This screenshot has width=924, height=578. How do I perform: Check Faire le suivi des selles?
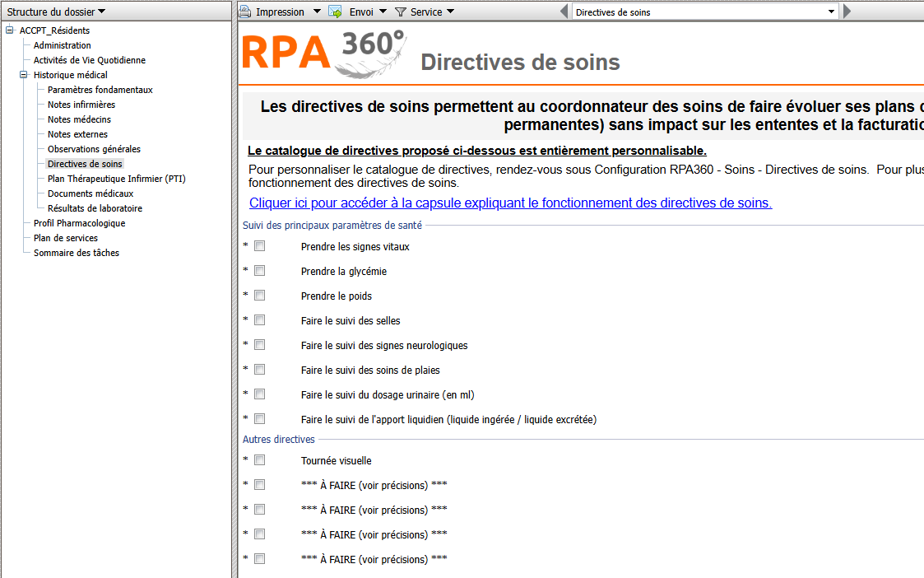[260, 320]
